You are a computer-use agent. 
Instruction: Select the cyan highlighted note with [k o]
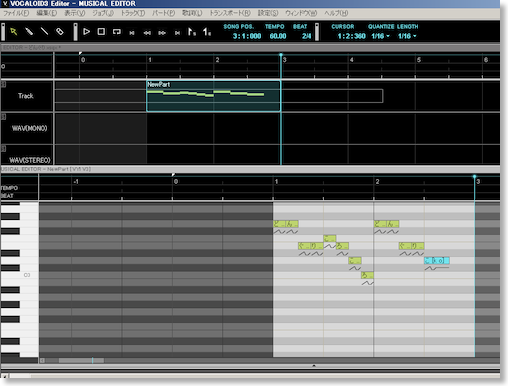437,261
